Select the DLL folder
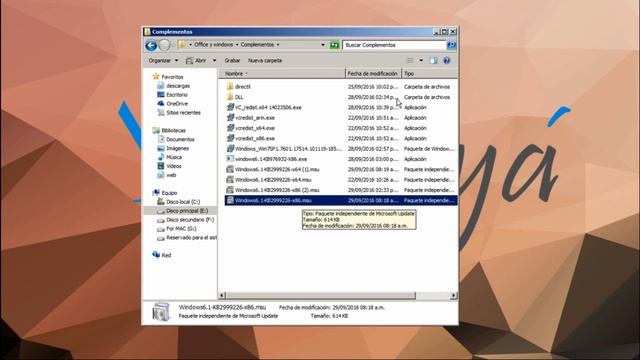Screen dimensions: 640x360 (x=239, y=97)
